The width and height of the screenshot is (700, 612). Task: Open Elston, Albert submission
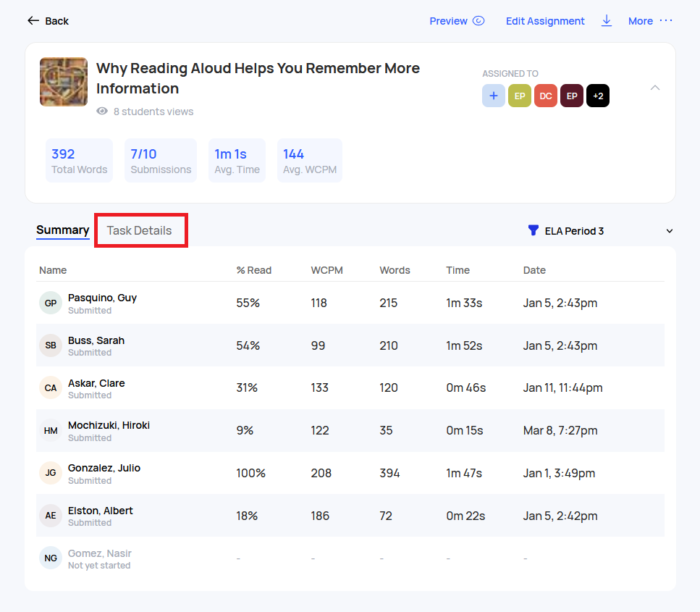[x=350, y=516]
